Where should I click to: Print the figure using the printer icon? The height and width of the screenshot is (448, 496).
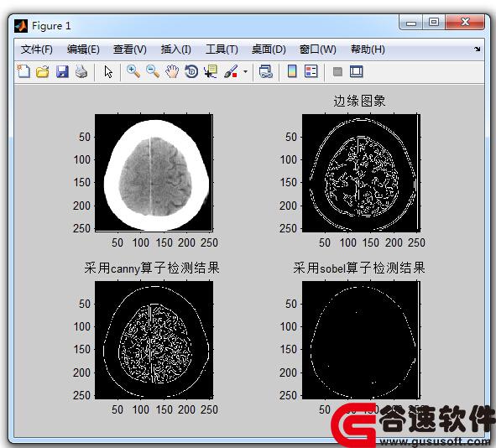(x=81, y=71)
